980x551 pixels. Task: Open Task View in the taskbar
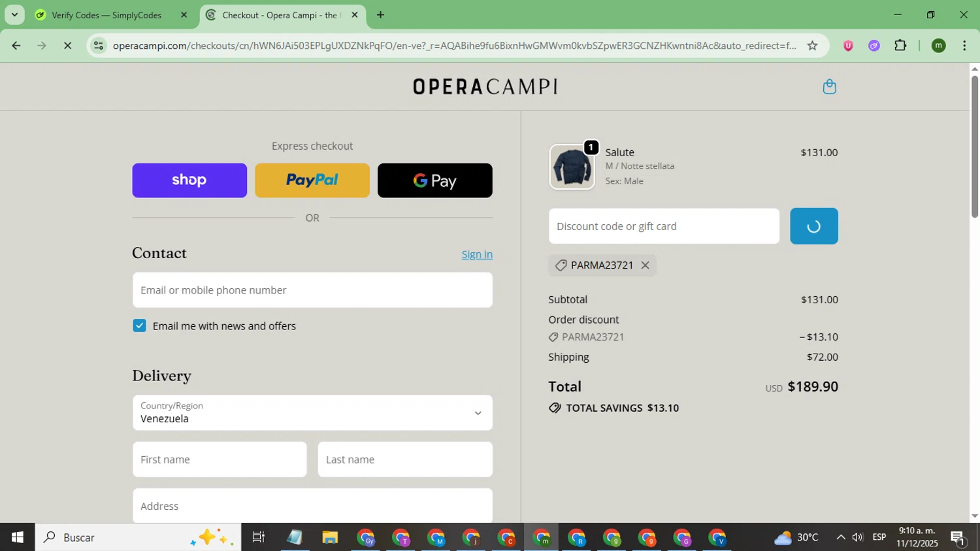click(x=259, y=537)
